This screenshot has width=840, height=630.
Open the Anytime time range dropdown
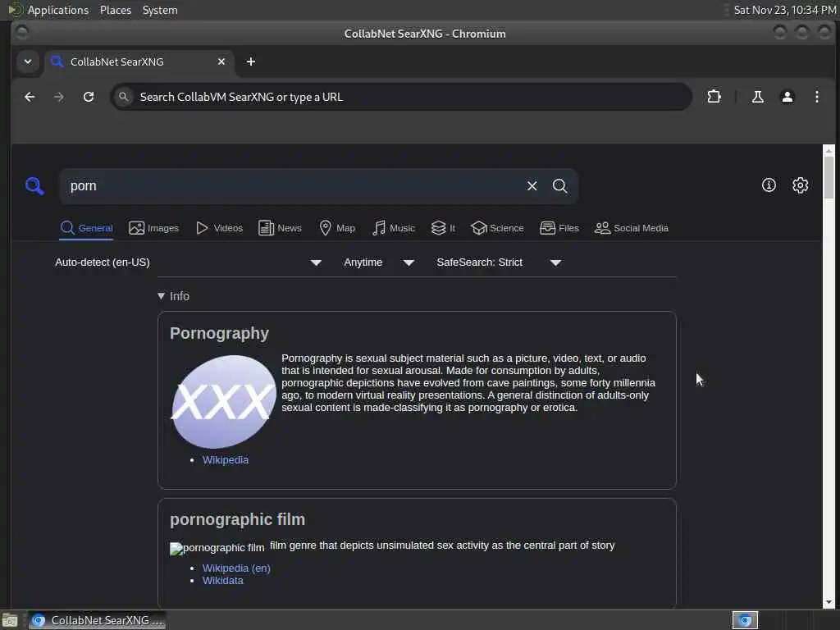pos(379,262)
